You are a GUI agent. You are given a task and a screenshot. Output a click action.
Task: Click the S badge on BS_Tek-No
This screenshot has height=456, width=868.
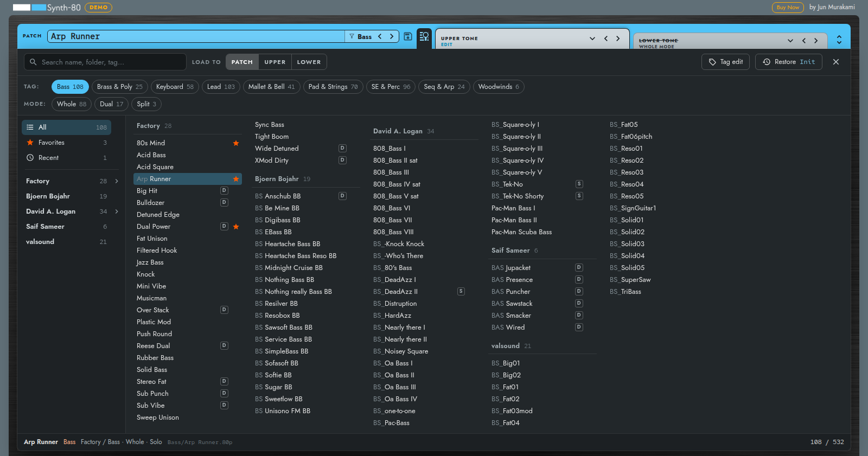(x=579, y=184)
